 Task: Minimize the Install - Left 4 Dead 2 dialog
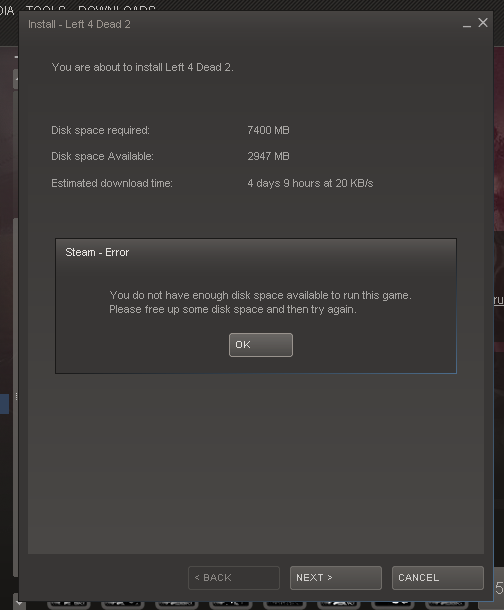click(x=467, y=25)
